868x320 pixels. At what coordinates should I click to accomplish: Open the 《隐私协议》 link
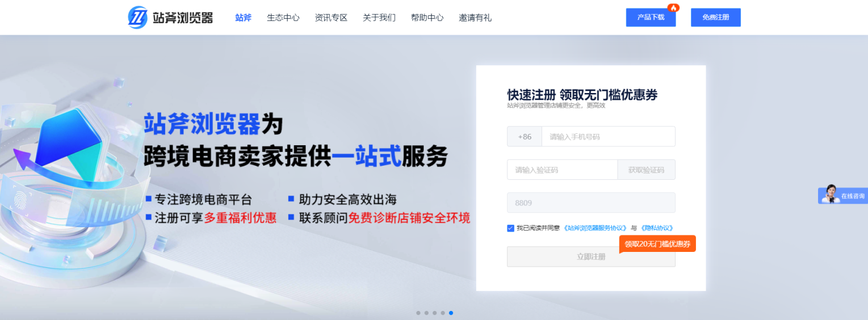click(x=657, y=228)
